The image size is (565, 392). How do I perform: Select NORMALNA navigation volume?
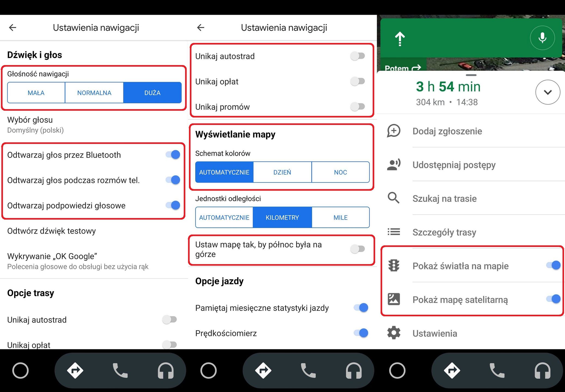tap(94, 93)
